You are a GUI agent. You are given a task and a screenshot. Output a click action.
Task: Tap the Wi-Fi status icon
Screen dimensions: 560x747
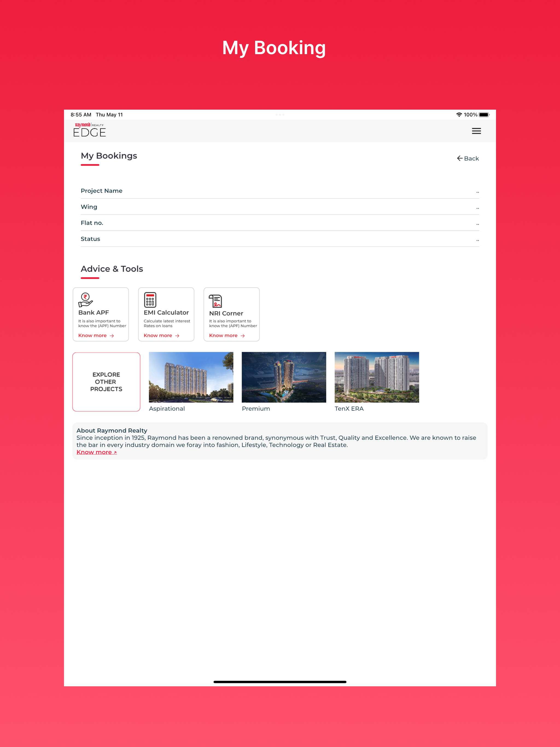coord(459,115)
